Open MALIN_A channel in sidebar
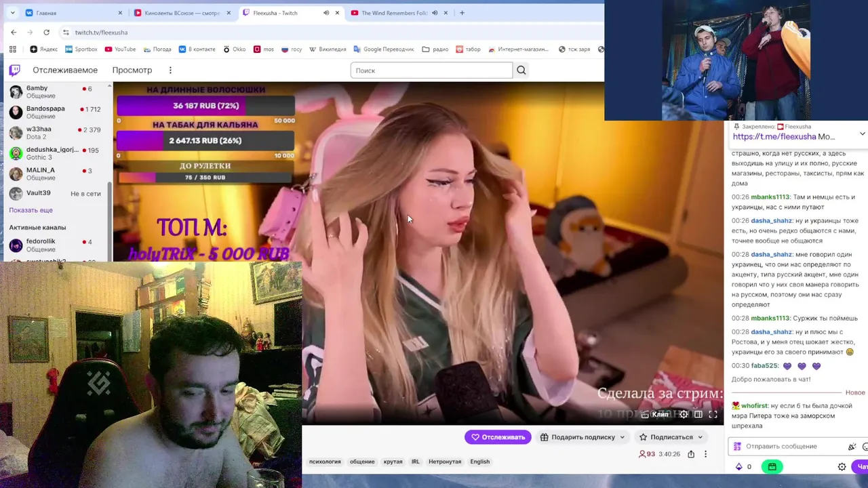This screenshot has height=488, width=868. pyautogui.click(x=56, y=174)
